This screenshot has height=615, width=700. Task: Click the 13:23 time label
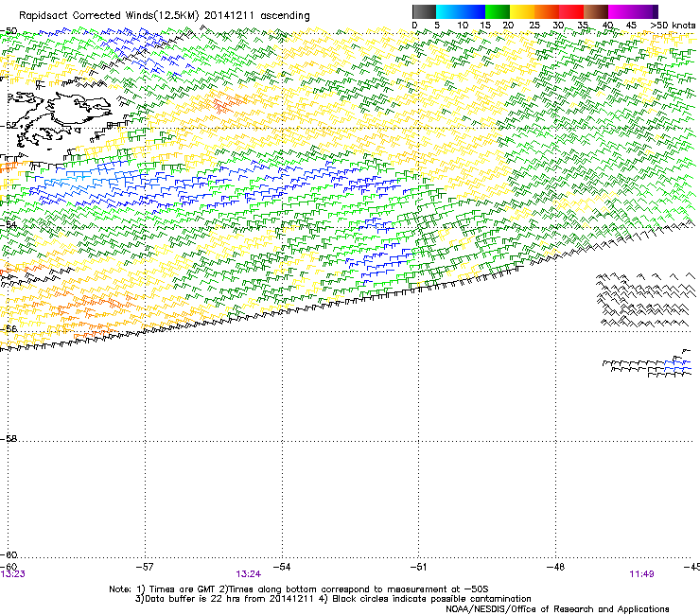(x=13, y=574)
